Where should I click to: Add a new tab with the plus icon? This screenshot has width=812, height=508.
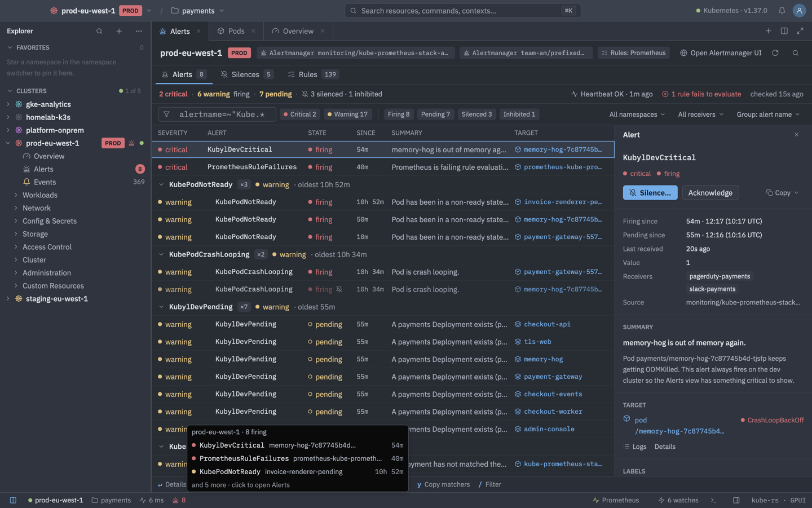tap(768, 31)
